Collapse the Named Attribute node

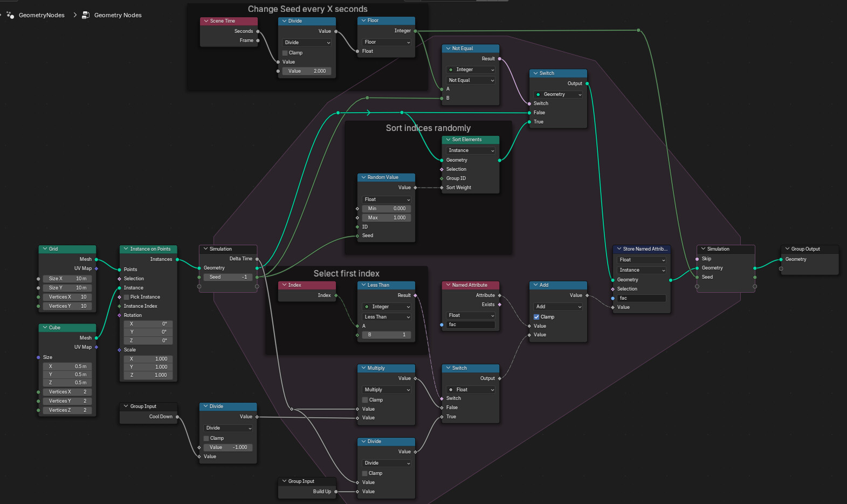click(x=448, y=285)
